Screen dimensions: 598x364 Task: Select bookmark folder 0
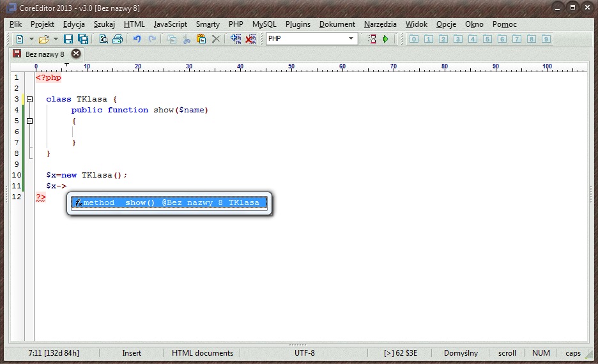pos(414,39)
